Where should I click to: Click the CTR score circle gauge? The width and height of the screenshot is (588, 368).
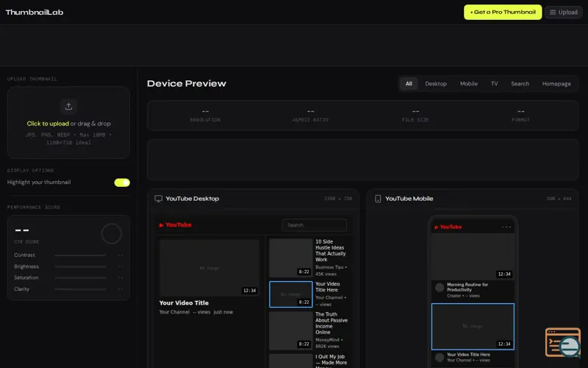[112, 233]
